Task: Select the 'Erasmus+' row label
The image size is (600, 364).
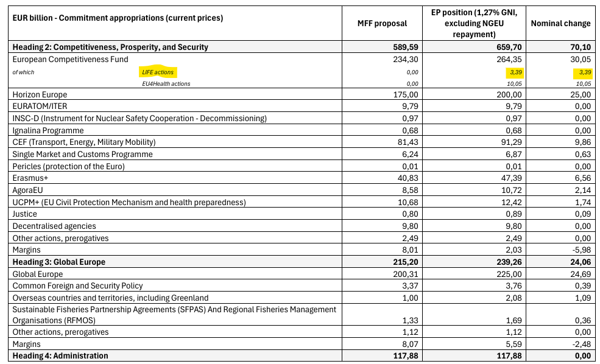Action: pos(30,178)
